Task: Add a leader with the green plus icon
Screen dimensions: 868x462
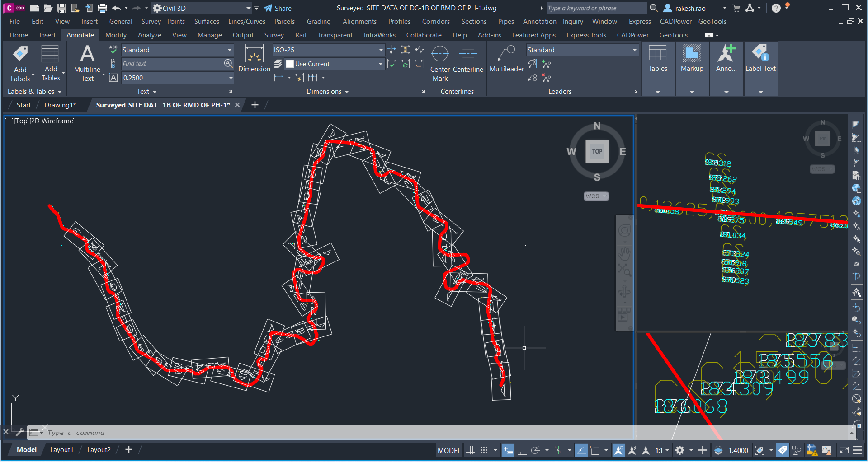Action: click(546, 64)
